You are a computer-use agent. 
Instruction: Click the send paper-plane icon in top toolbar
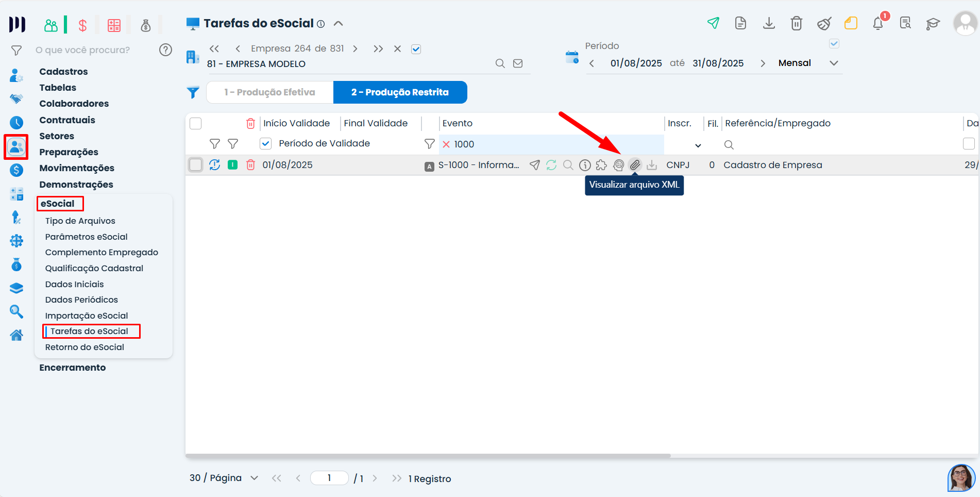(x=713, y=23)
